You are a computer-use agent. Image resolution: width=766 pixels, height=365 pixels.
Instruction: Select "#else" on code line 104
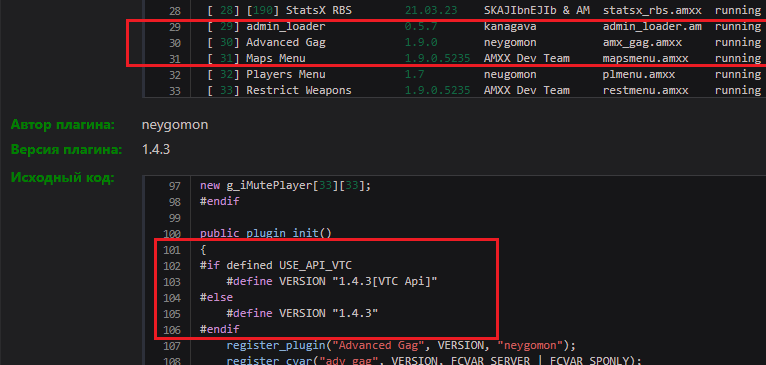pyautogui.click(x=216, y=297)
